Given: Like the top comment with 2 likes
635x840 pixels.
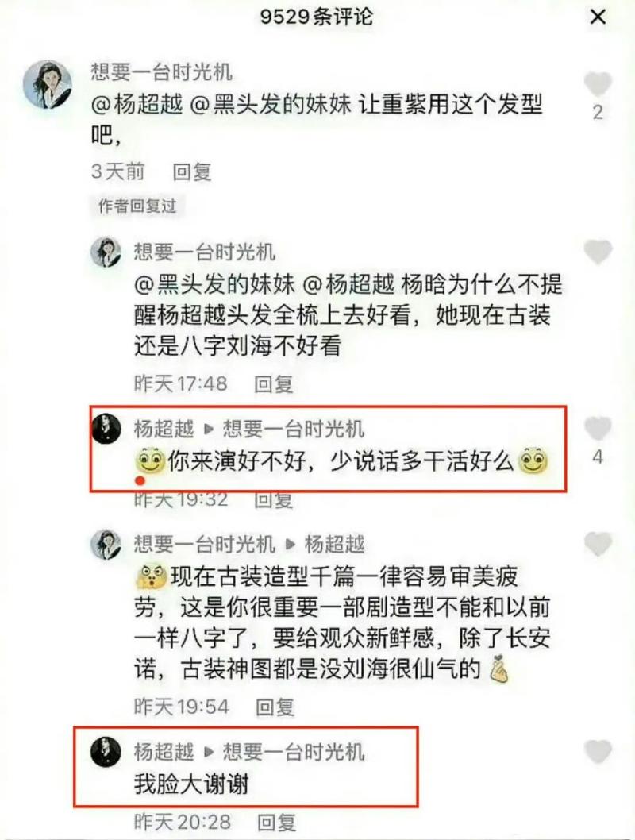Looking at the screenshot, I should pyautogui.click(x=598, y=83).
